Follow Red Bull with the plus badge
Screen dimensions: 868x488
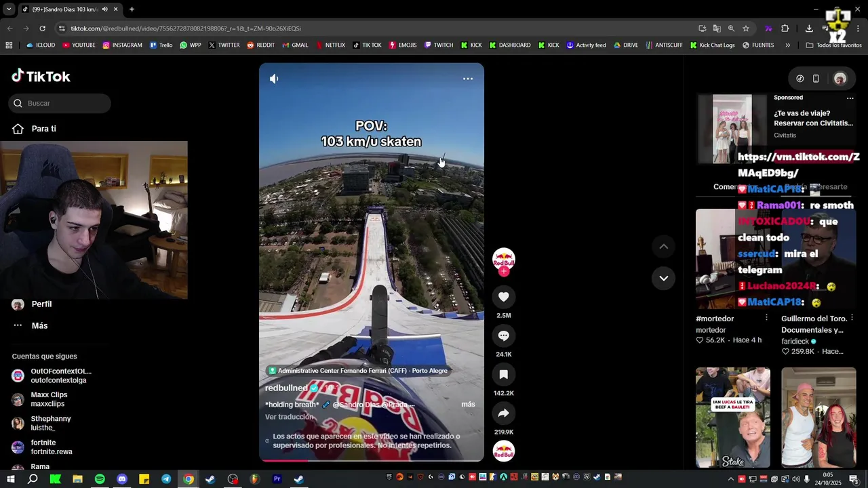504,271
